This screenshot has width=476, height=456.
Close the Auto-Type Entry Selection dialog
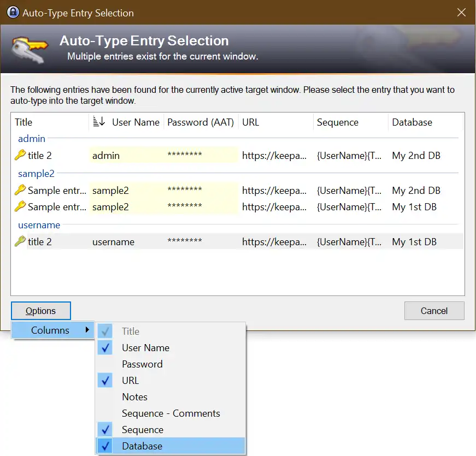point(461,13)
